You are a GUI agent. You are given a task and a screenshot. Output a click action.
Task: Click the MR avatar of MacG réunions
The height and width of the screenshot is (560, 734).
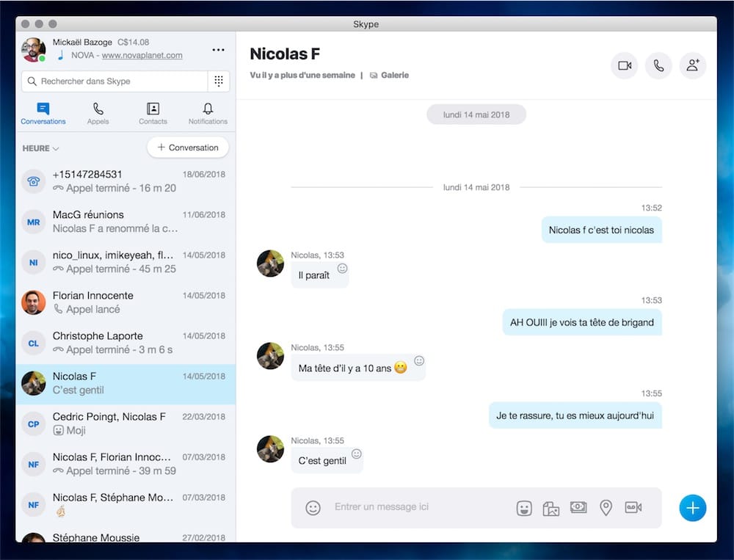coord(33,222)
